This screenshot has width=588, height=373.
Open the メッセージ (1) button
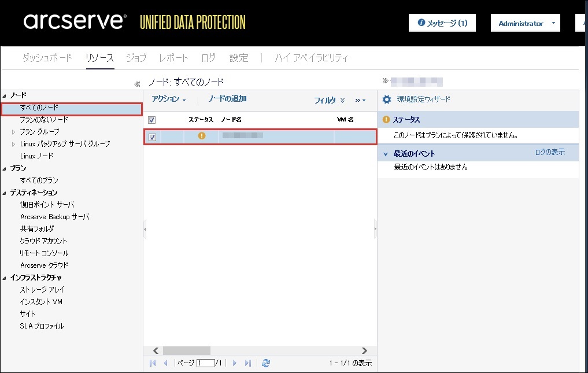[442, 24]
